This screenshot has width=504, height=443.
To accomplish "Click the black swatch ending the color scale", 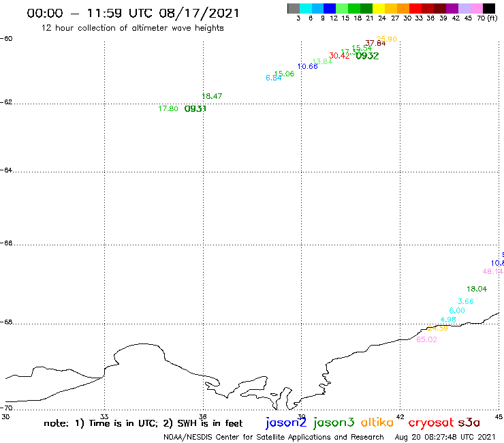I will [x=489, y=8].
